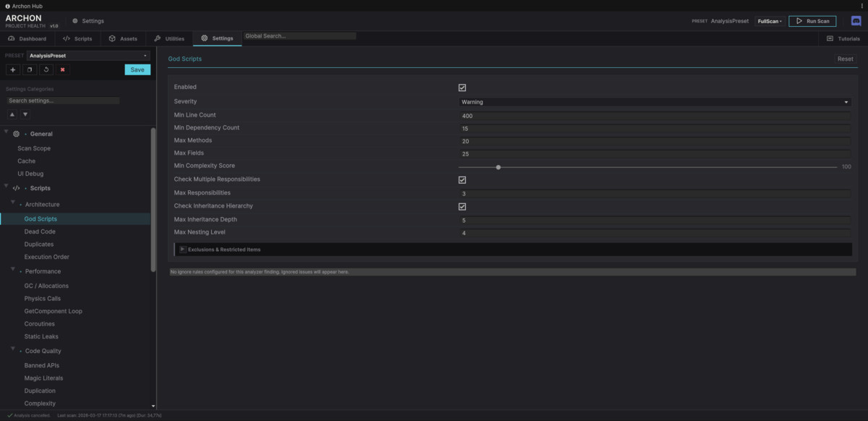This screenshot has height=421, width=868.
Task: Switch to the Utilities tab
Action: click(x=169, y=38)
